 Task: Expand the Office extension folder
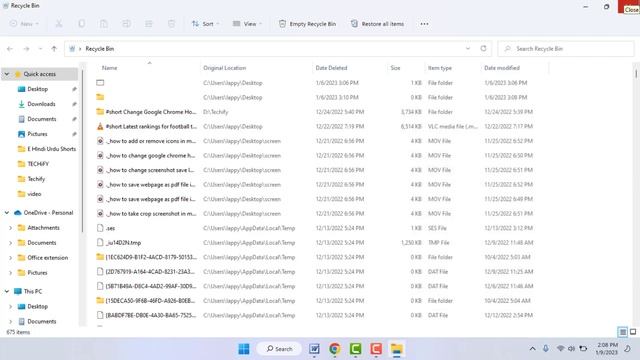point(10,258)
